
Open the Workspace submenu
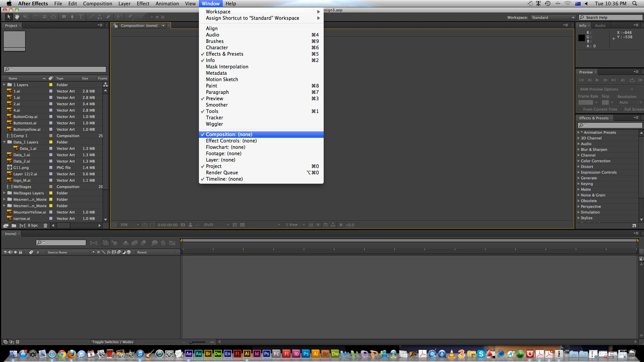pyautogui.click(x=218, y=12)
